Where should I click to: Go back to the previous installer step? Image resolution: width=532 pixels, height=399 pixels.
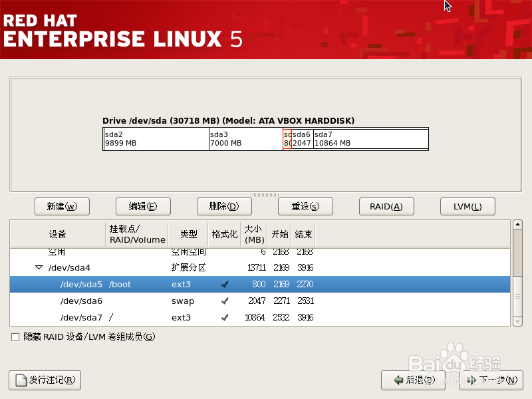tap(413, 380)
